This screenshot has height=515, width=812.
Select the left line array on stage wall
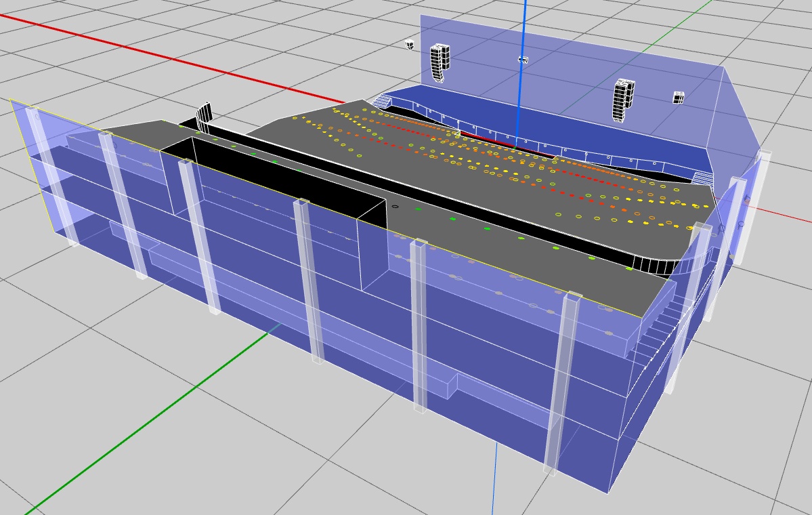pos(440,62)
